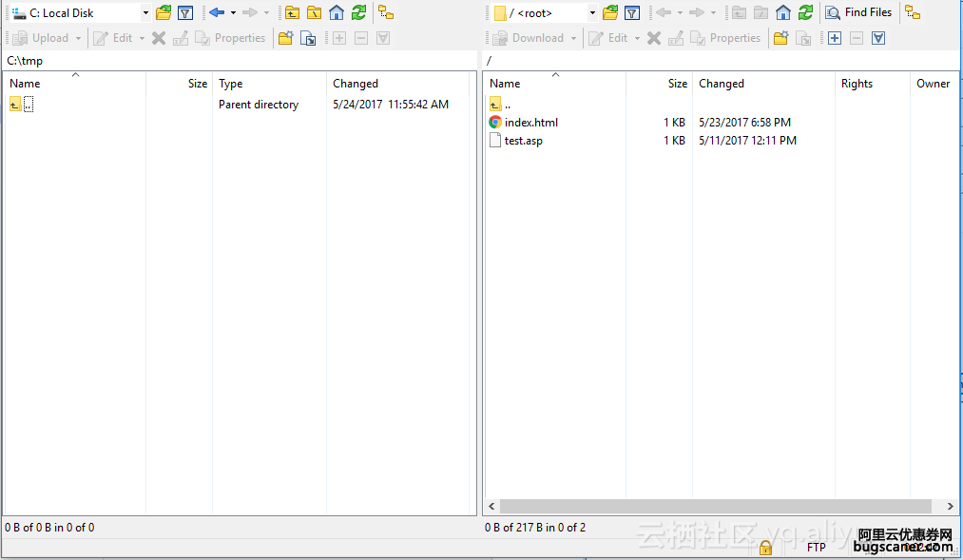This screenshot has width=963, height=560.
Task: Click the C:\tmp local path label
Action: point(25,61)
